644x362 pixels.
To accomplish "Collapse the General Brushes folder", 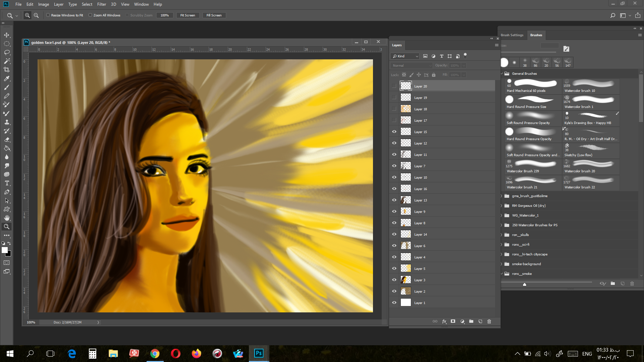I will click(x=502, y=74).
